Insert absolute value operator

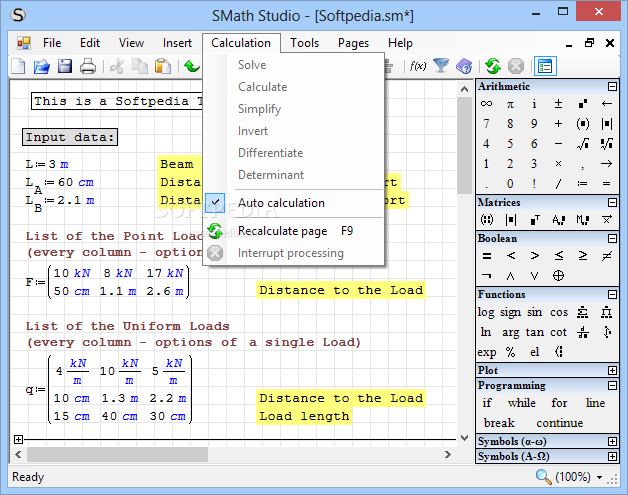point(607,124)
